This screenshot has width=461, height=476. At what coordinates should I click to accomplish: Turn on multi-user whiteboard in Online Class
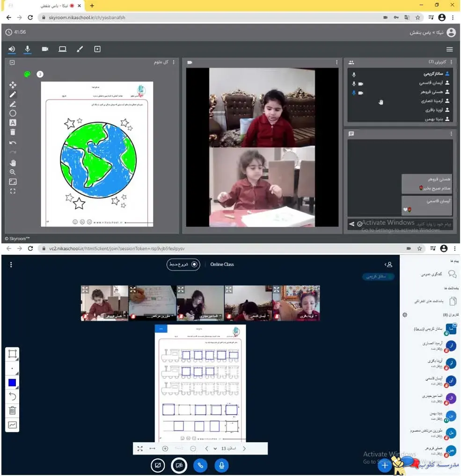pyautogui.click(x=13, y=425)
